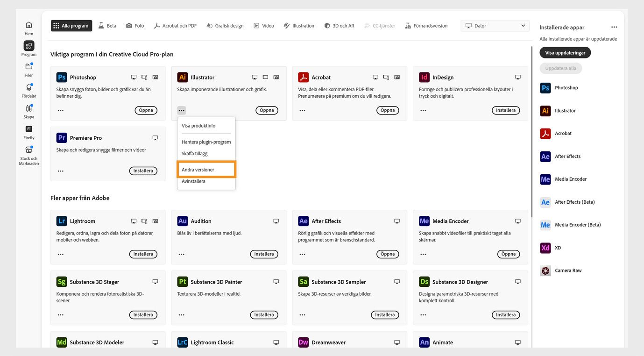Switch to Acrobat och PDF tab
The width and height of the screenshot is (644, 356).
click(x=175, y=26)
